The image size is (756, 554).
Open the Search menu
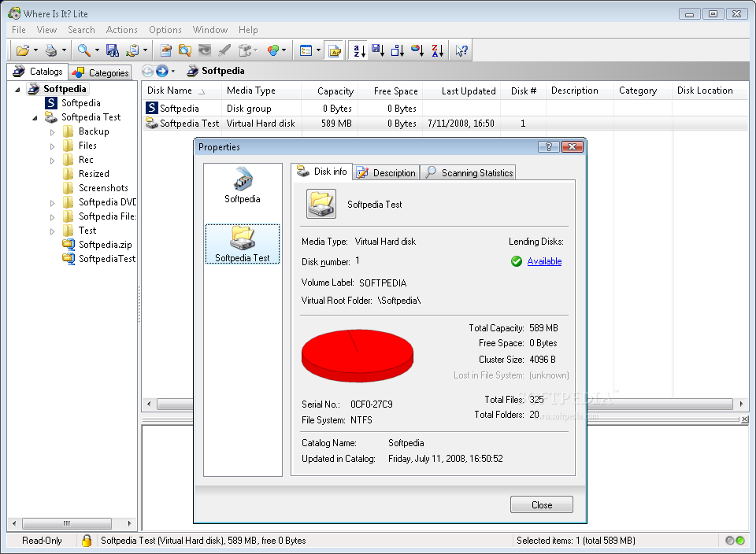[x=81, y=30]
